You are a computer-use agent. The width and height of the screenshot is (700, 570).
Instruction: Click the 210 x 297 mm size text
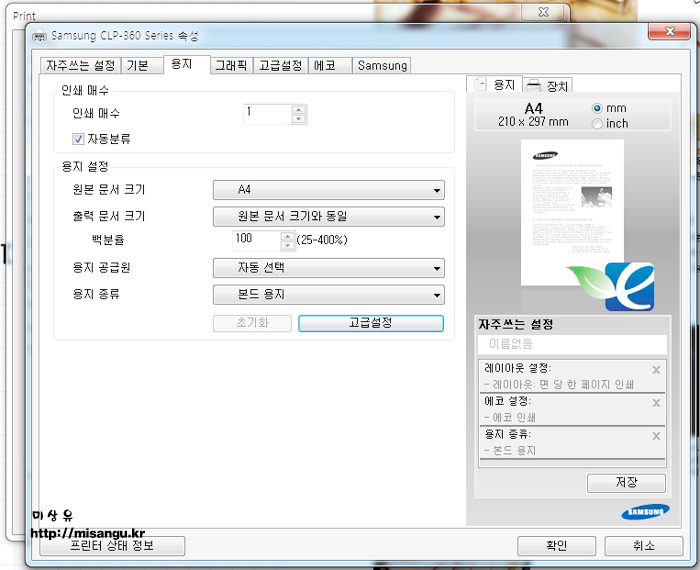[x=533, y=122]
